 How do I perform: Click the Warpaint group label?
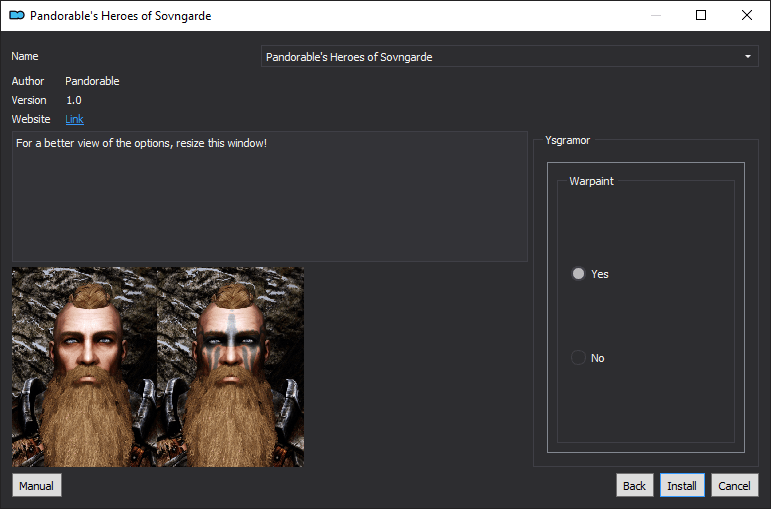[592, 181]
